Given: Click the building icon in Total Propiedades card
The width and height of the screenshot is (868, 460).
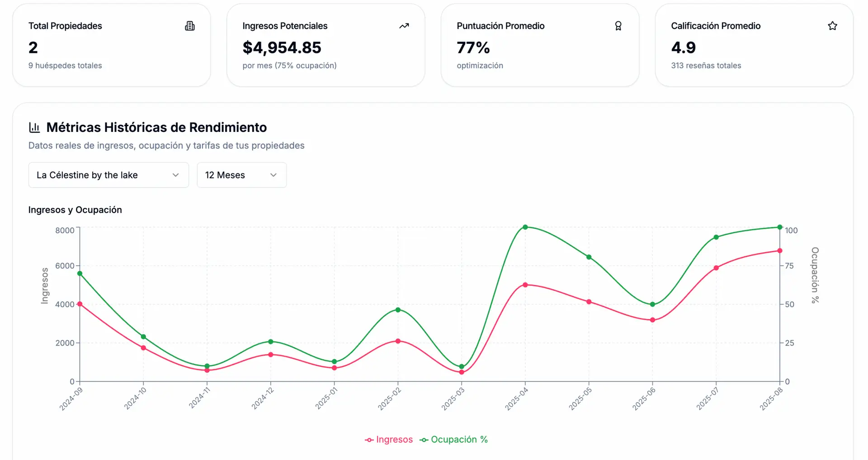Looking at the screenshot, I should (190, 26).
